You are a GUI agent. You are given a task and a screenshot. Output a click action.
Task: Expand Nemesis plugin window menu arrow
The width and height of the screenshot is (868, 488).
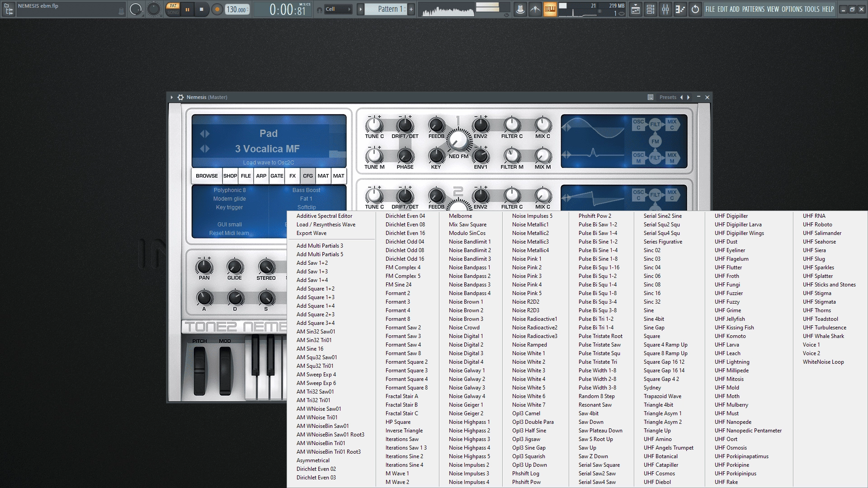point(172,97)
